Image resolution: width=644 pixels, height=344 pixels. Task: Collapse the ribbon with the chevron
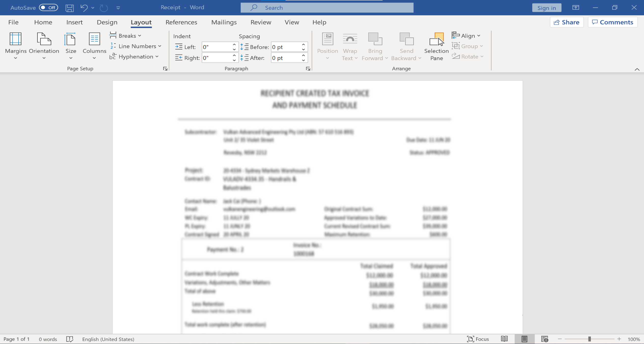click(637, 69)
